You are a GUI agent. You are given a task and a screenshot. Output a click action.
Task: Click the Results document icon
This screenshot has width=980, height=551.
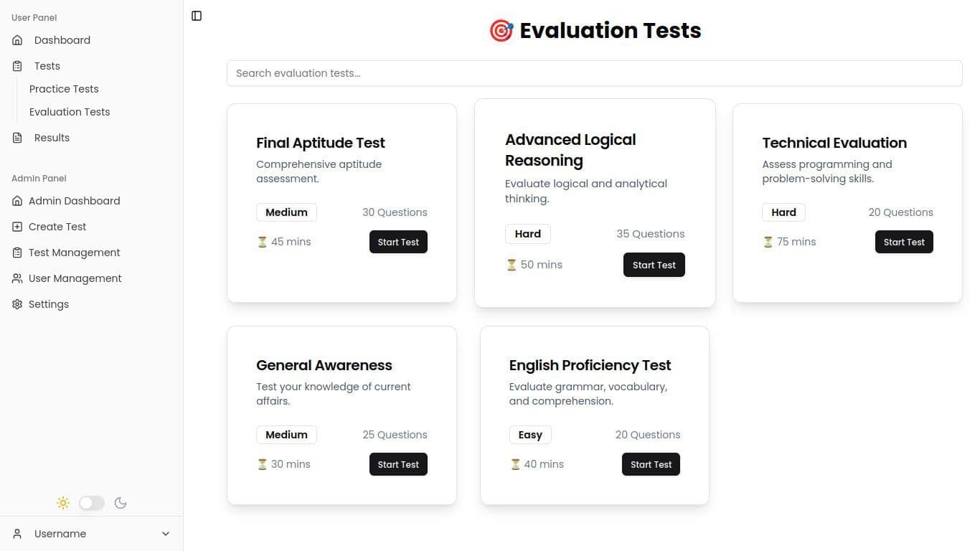18,138
